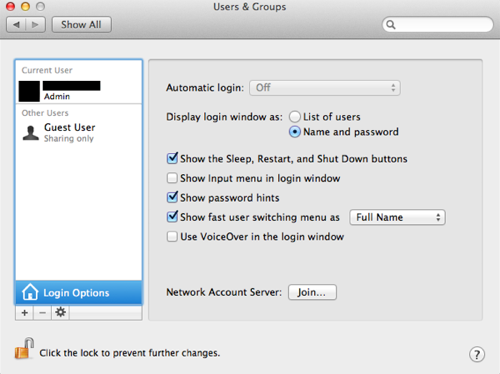Close the Users & Groups window

(11, 6)
